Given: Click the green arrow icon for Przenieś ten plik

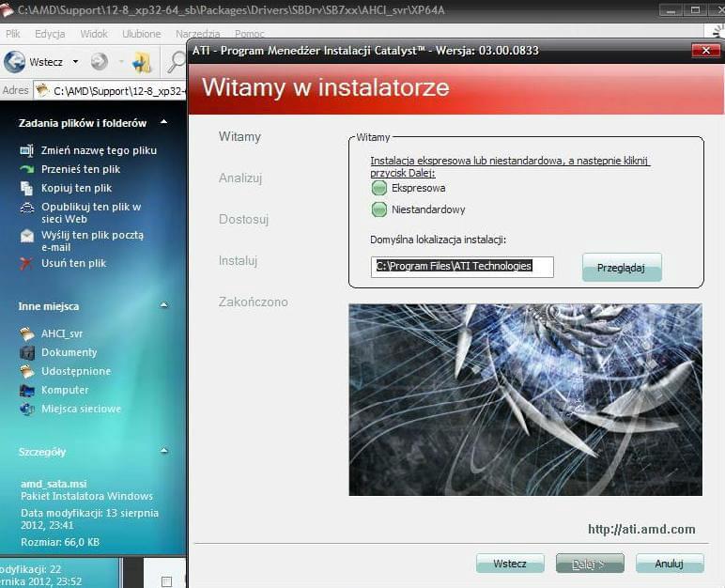Looking at the screenshot, I should coord(27,169).
